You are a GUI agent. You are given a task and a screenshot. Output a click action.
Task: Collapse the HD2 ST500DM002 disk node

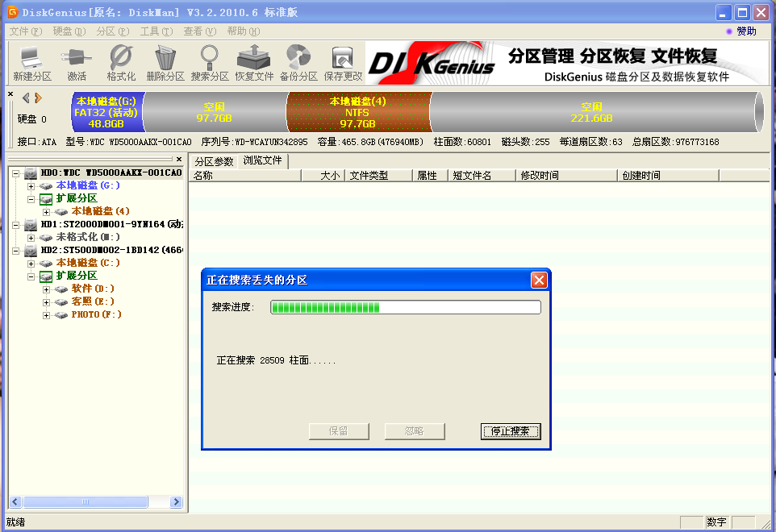coord(15,251)
